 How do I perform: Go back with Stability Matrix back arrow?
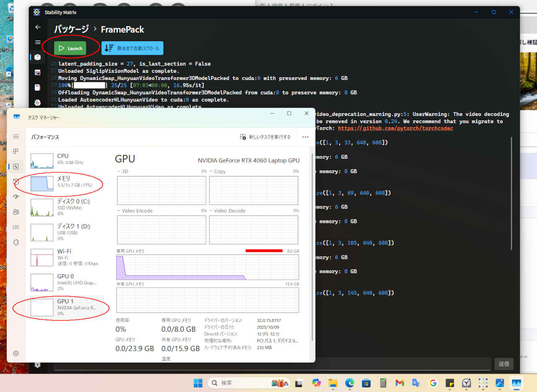(x=38, y=27)
